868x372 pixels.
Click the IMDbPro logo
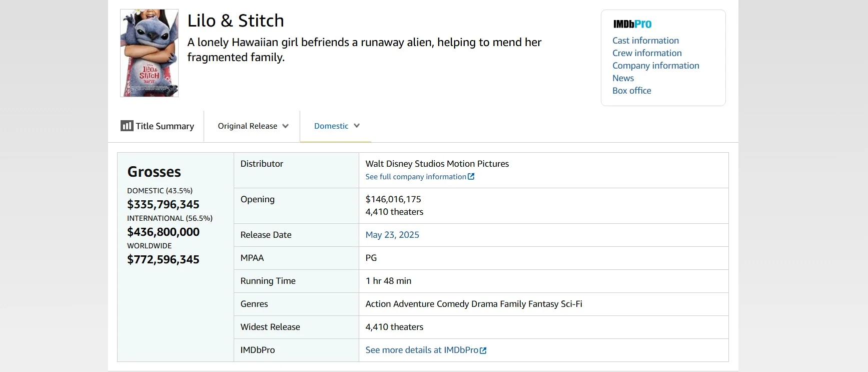click(632, 24)
